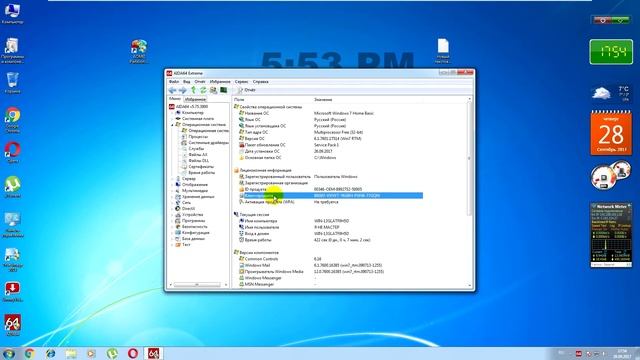Select Тест in the tree

186,245
